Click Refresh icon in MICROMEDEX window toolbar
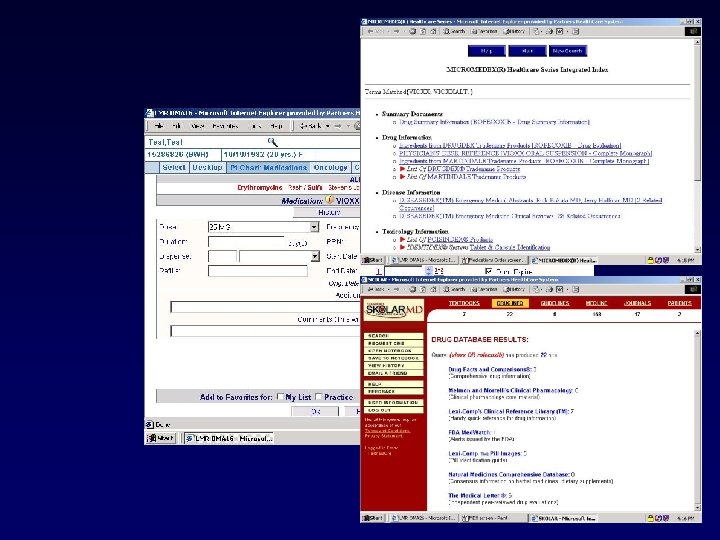This screenshot has height=540, width=720. pyautogui.click(x=423, y=31)
